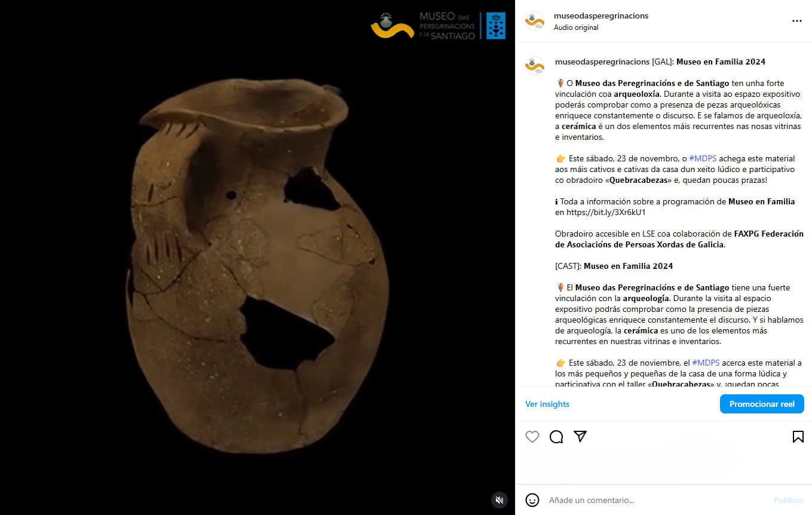This screenshot has width=812, height=515.
Task: Click the Xunta de Galicia blue emblem
Action: [x=496, y=26]
